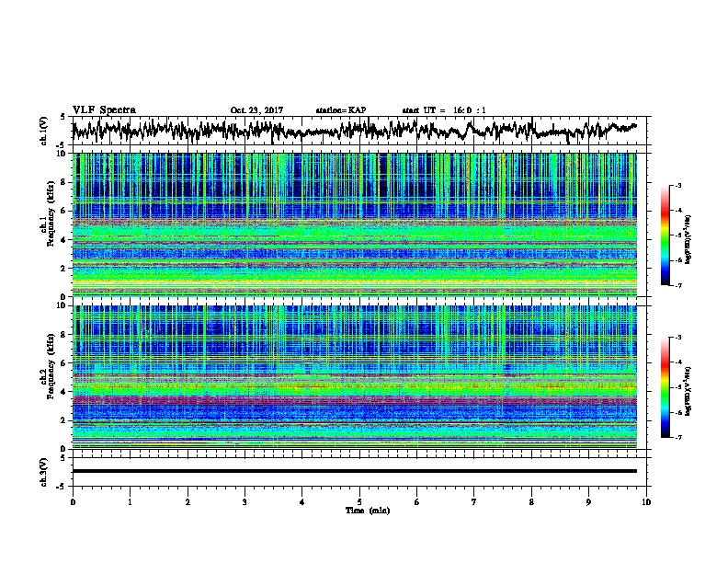The width and height of the screenshot is (728, 563).
Task: Click the -3 label on lower color bar
Action: click(x=678, y=338)
